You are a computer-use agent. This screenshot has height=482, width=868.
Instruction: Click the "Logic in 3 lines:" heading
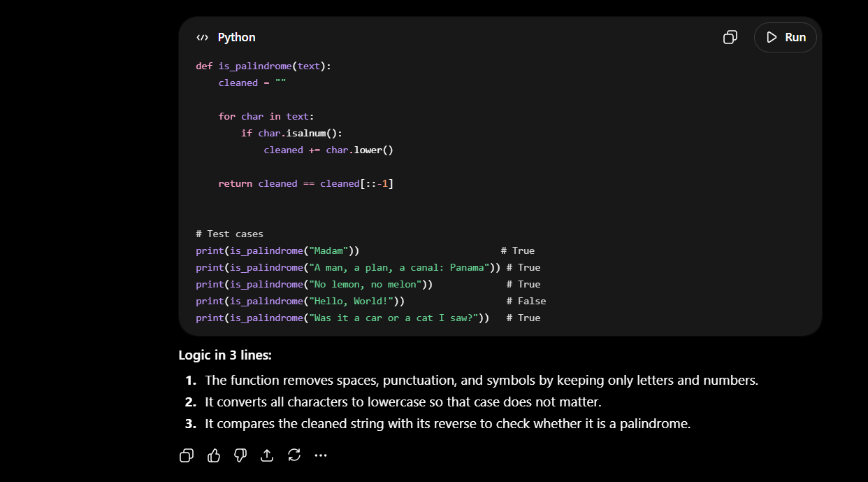[x=225, y=355]
